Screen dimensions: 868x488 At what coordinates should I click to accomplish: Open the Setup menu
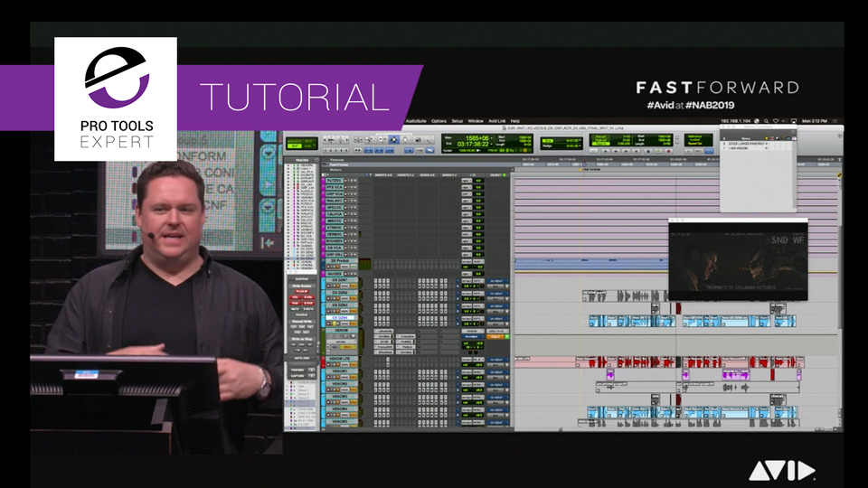[x=458, y=120]
